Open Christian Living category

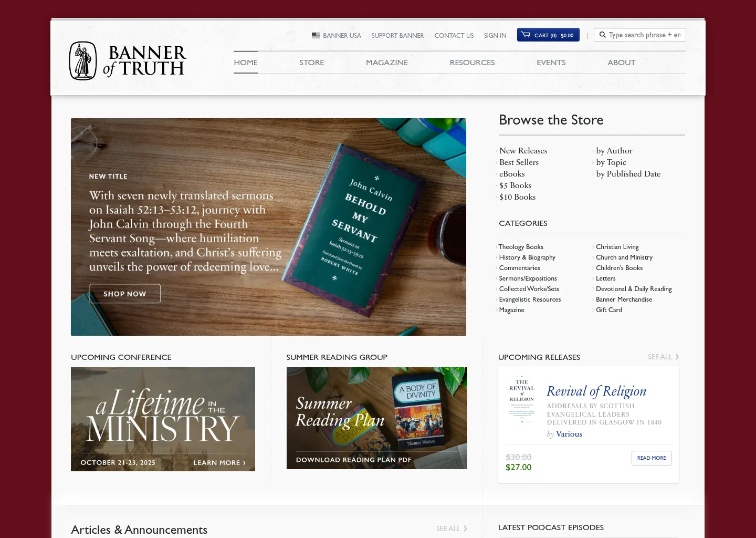point(617,247)
